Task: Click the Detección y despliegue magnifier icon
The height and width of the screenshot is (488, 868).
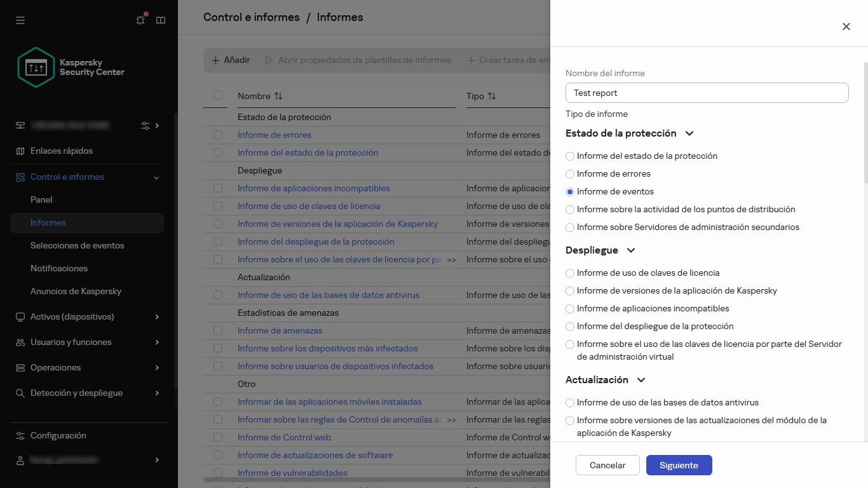Action: click(20, 393)
